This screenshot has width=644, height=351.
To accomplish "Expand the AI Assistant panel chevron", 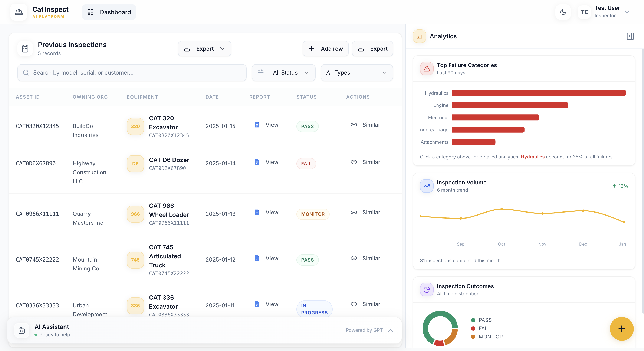I will [391, 330].
